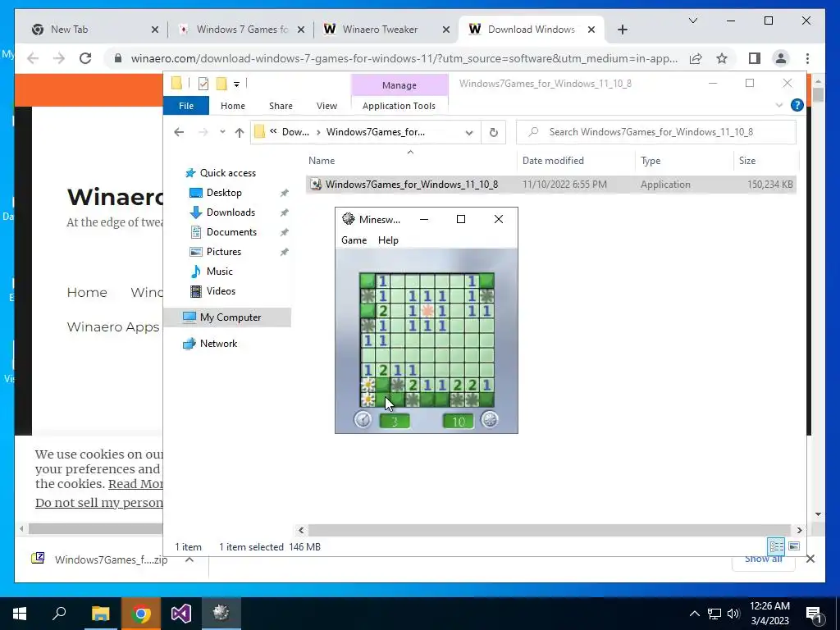Switch to Windows 7 Games tab

240,30
